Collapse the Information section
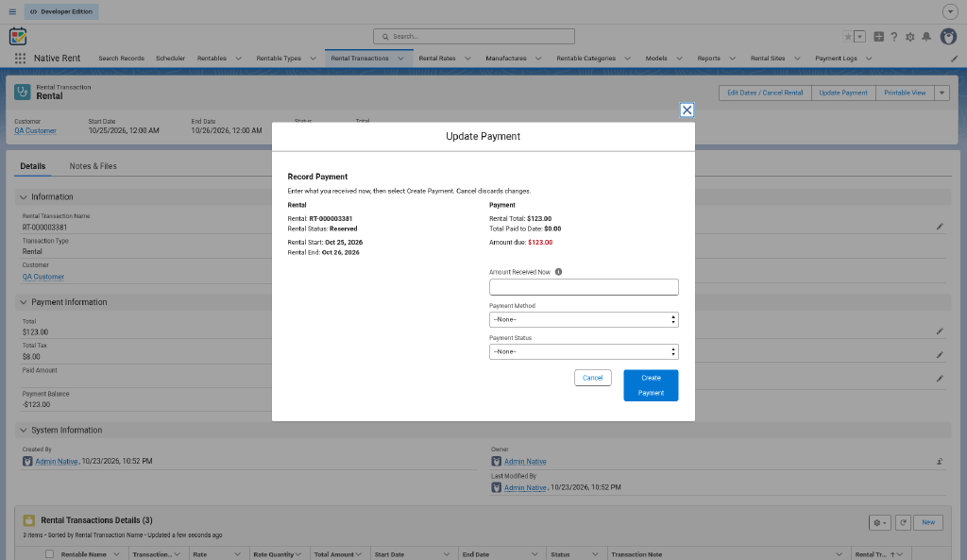Screen dimensions: 967x560 click(24, 196)
